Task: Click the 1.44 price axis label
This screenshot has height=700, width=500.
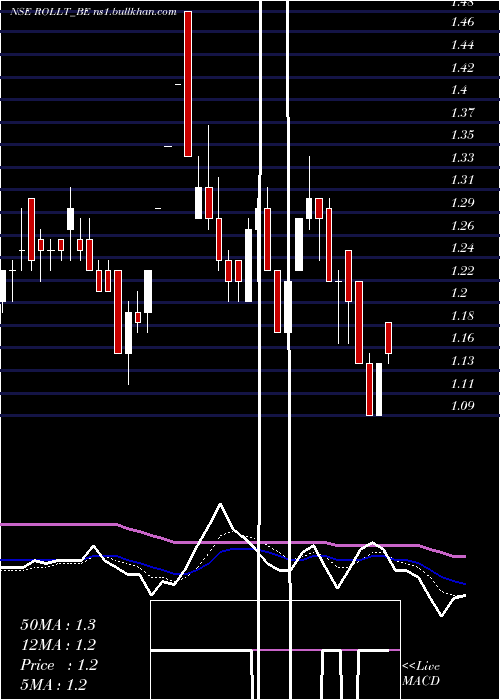Action: pos(462,45)
